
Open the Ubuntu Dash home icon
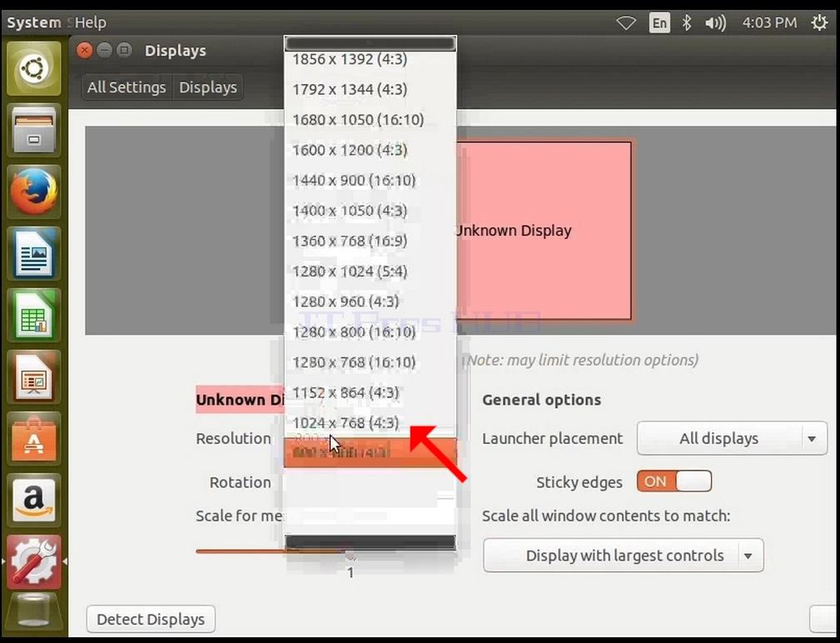click(34, 68)
